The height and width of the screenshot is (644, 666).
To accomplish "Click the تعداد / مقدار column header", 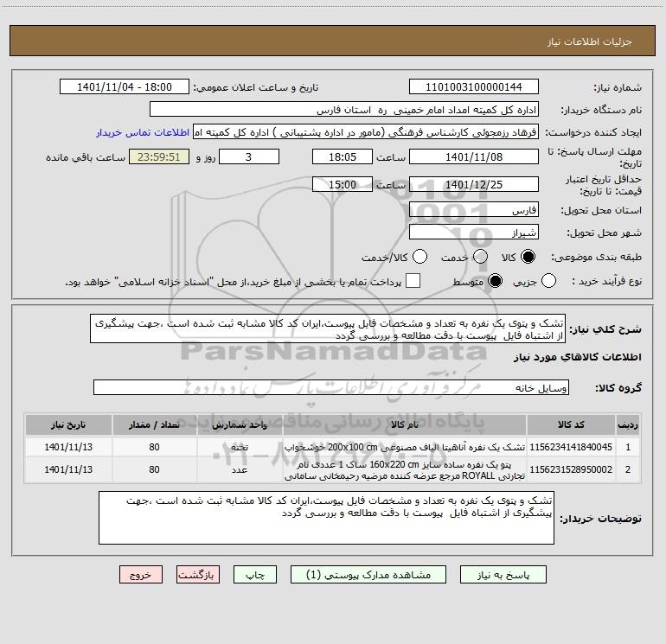I will [154, 424].
